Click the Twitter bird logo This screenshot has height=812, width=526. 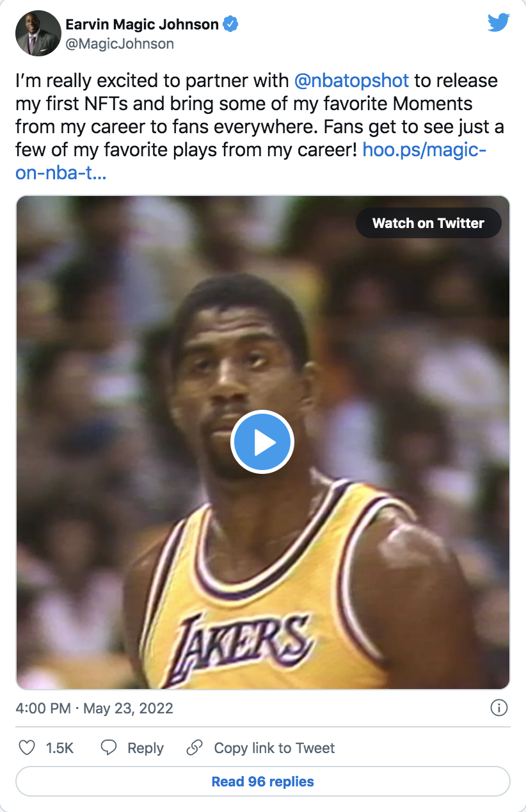pyautogui.click(x=498, y=23)
